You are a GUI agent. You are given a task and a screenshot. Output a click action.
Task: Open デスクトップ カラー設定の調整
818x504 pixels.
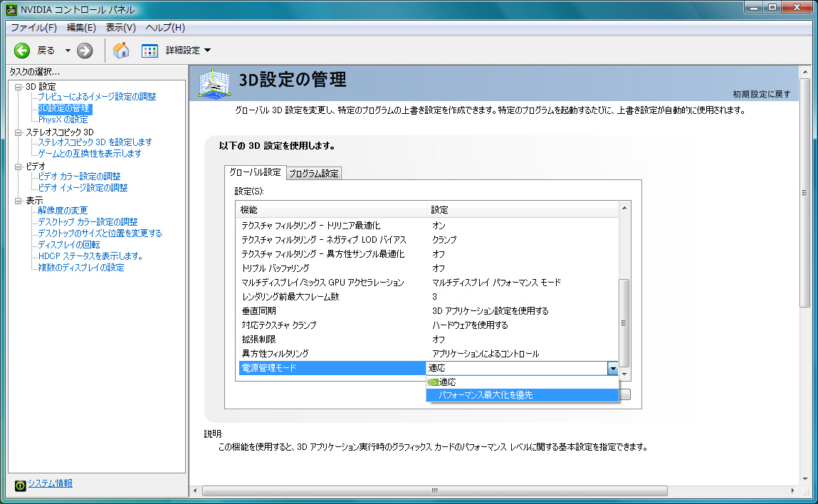[x=88, y=222]
